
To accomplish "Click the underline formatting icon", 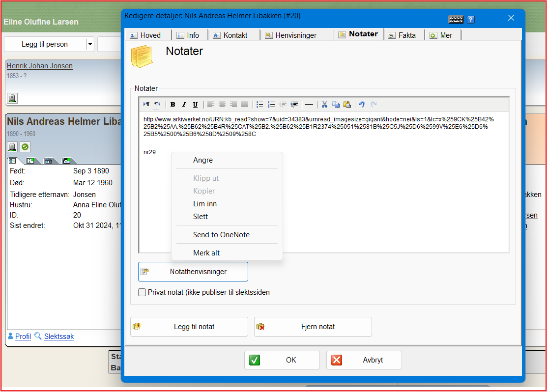I will (x=195, y=105).
